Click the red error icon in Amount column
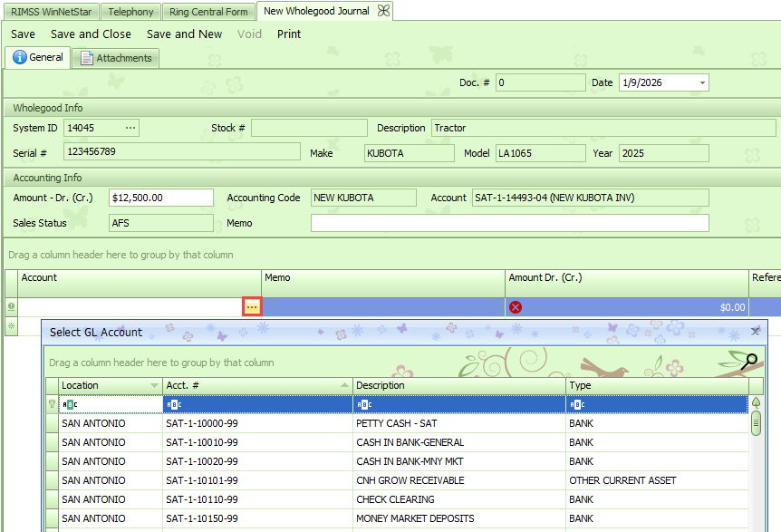The image size is (781, 532). tap(516, 307)
